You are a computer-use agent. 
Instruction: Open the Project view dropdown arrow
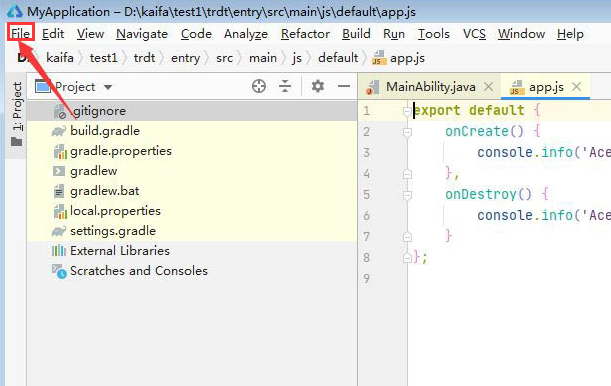(x=108, y=87)
